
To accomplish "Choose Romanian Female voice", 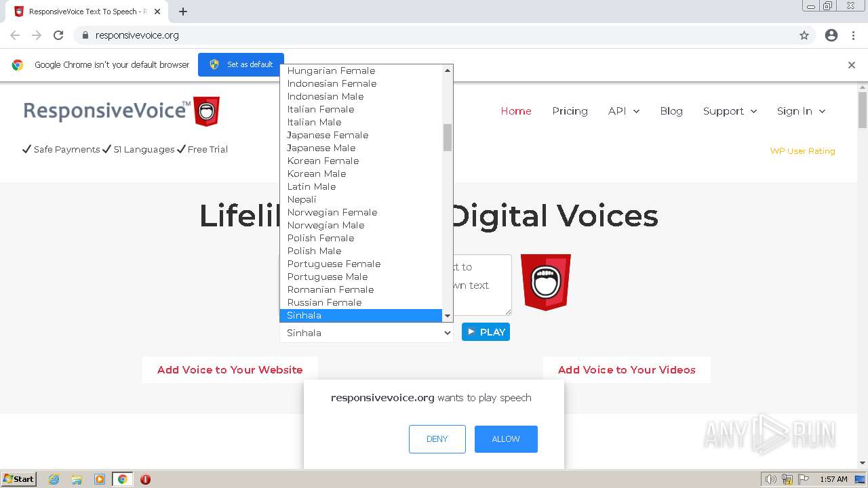I will (x=361, y=289).
